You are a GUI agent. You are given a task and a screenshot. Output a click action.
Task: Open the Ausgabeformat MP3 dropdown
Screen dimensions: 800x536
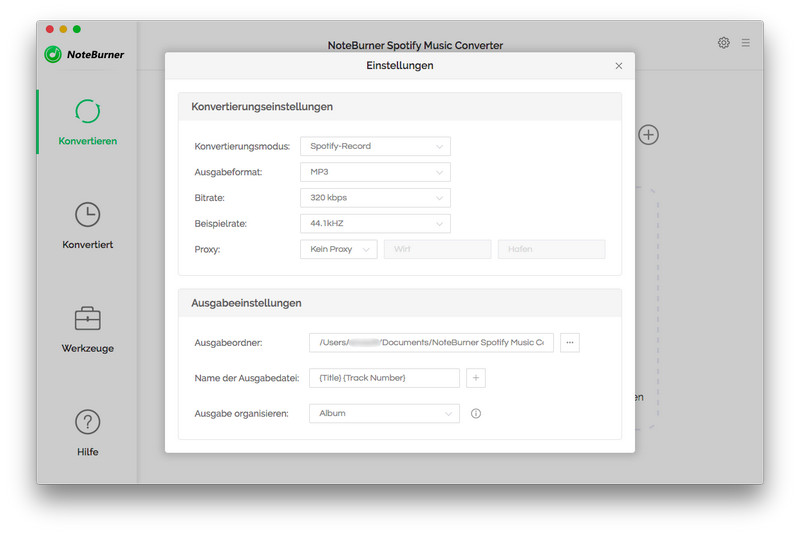(x=375, y=172)
